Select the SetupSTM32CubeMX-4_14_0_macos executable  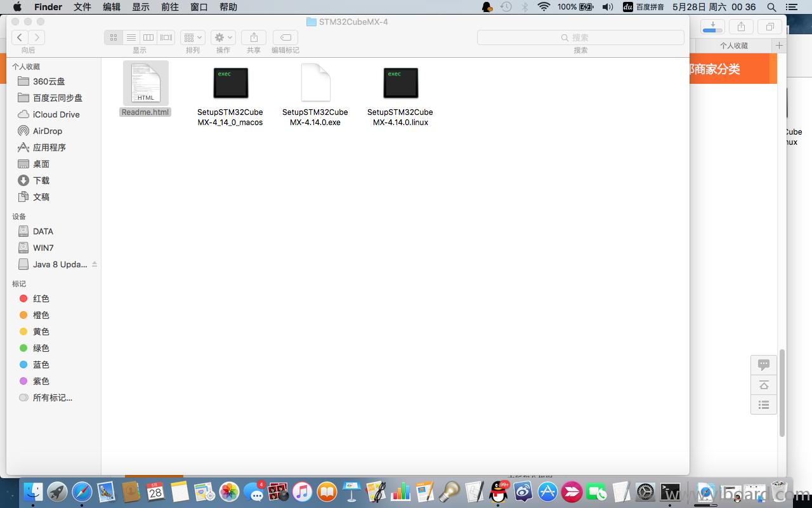pyautogui.click(x=230, y=83)
